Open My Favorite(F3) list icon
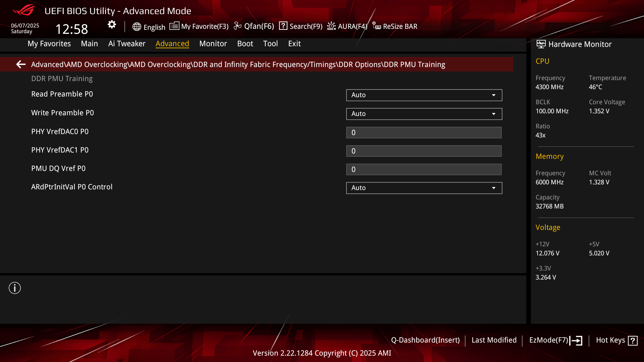The width and height of the screenshot is (644, 362). pos(174,26)
